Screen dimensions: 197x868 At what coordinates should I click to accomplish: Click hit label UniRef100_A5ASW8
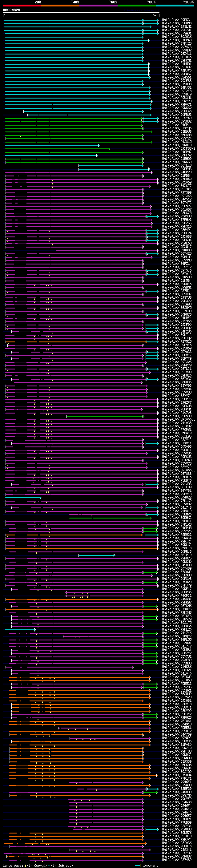pos(177,216)
